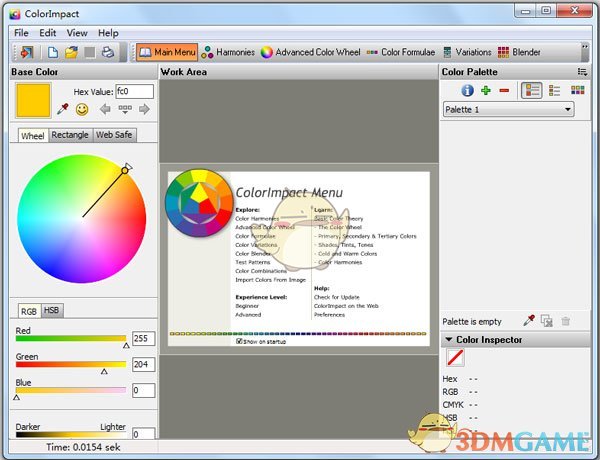Click the yellow Base Color swatch

tap(33, 100)
